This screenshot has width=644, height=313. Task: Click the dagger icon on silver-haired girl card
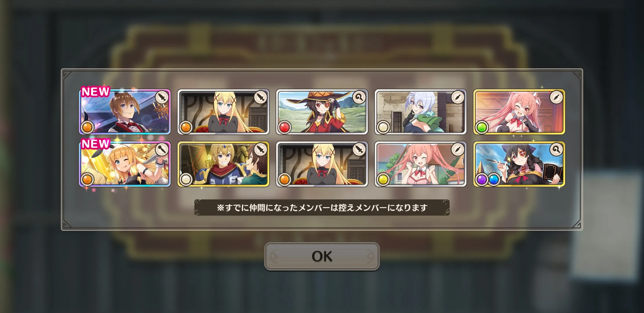point(458,98)
